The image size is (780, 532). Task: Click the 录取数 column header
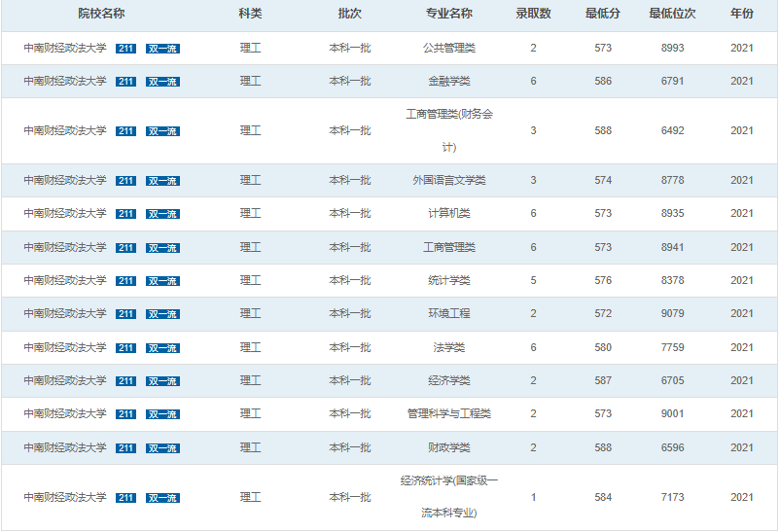point(533,14)
